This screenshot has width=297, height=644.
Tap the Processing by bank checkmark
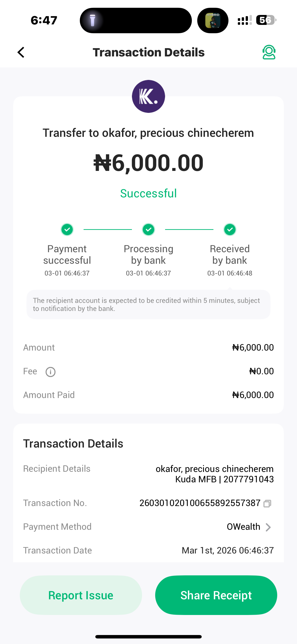pyautogui.click(x=148, y=229)
